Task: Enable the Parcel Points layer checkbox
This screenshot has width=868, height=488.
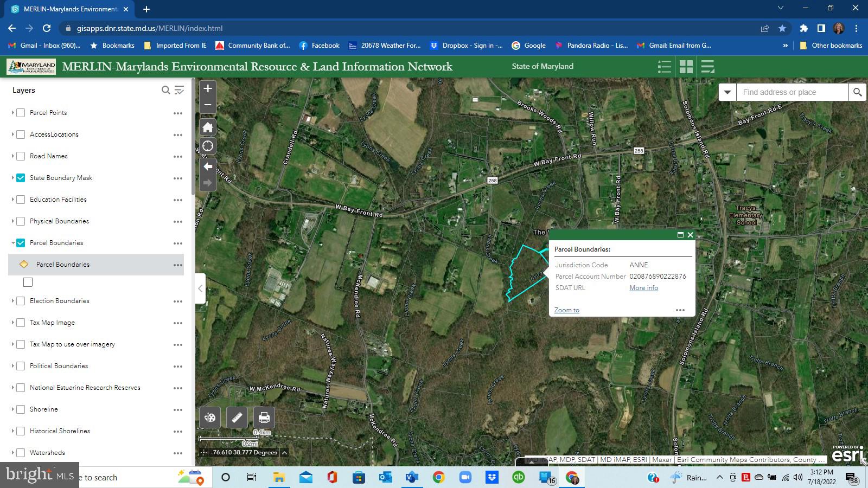Action: pyautogui.click(x=21, y=113)
